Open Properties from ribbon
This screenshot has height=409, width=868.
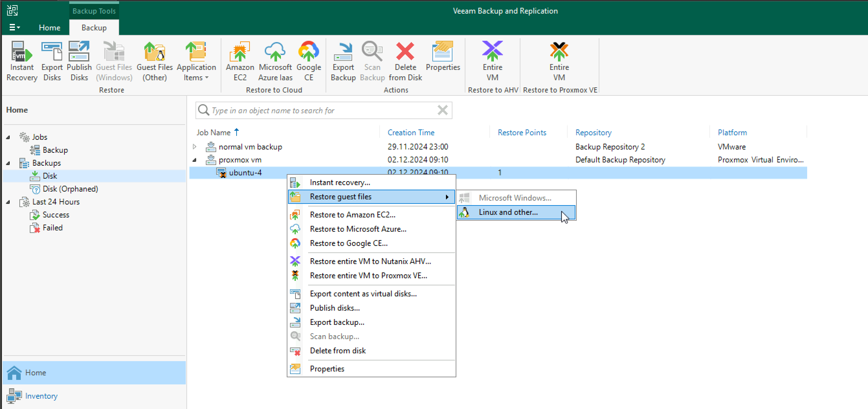[x=443, y=57]
